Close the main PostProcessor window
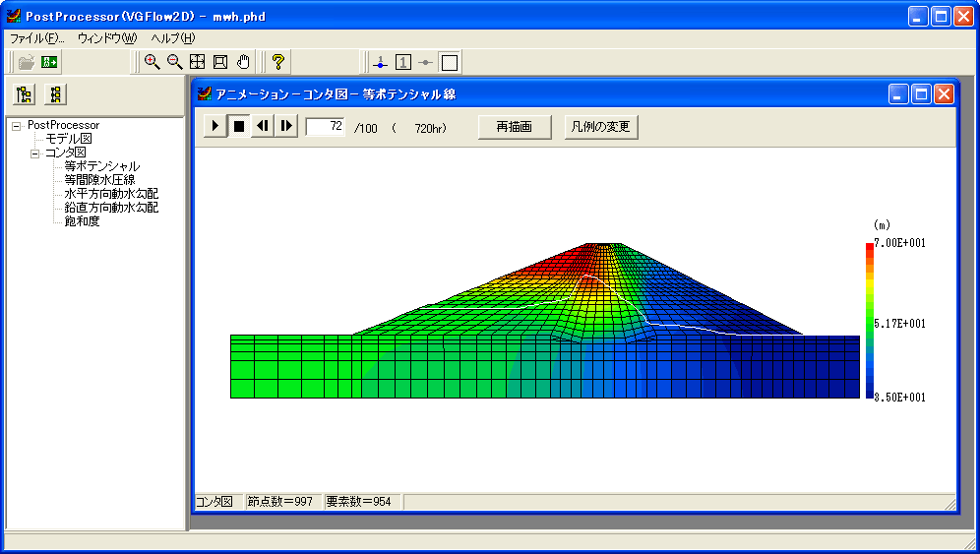Image resolution: width=980 pixels, height=554 pixels. (963, 17)
